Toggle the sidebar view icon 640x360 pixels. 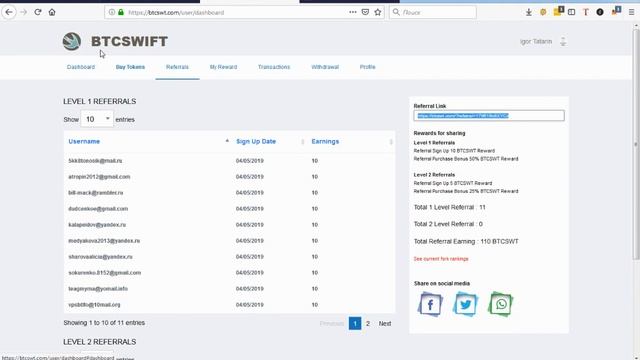571,12
